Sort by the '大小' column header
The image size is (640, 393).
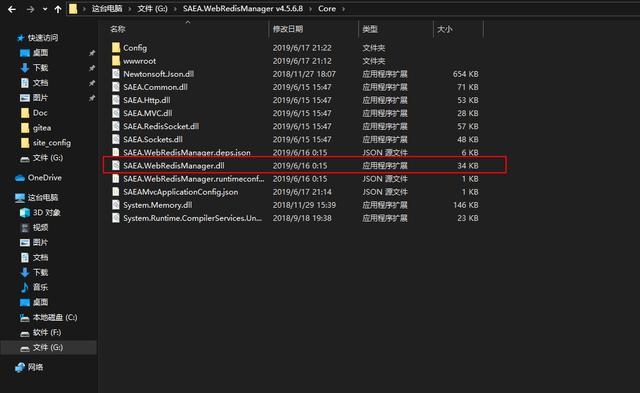(444, 29)
